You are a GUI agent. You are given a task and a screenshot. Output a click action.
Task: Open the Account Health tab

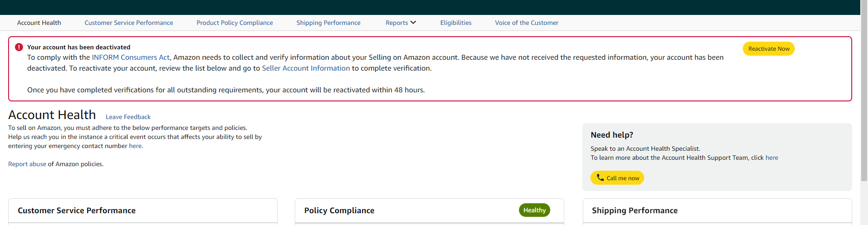point(39,23)
